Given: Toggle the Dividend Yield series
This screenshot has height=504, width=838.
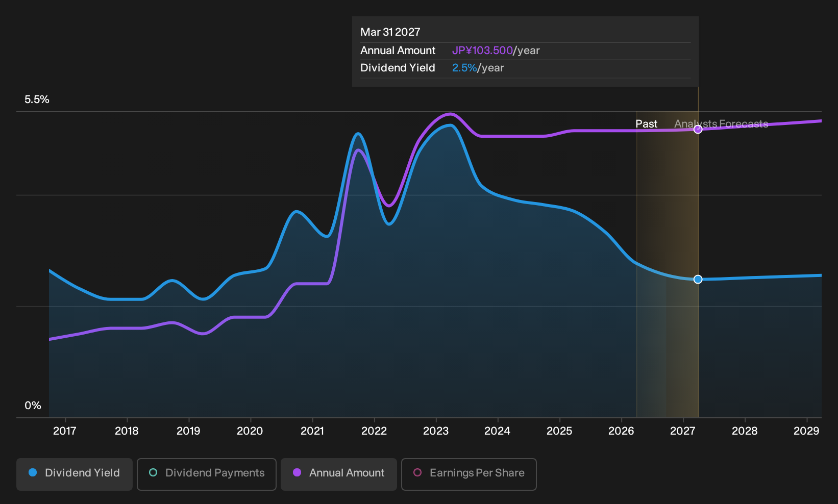Looking at the screenshot, I should (75, 474).
